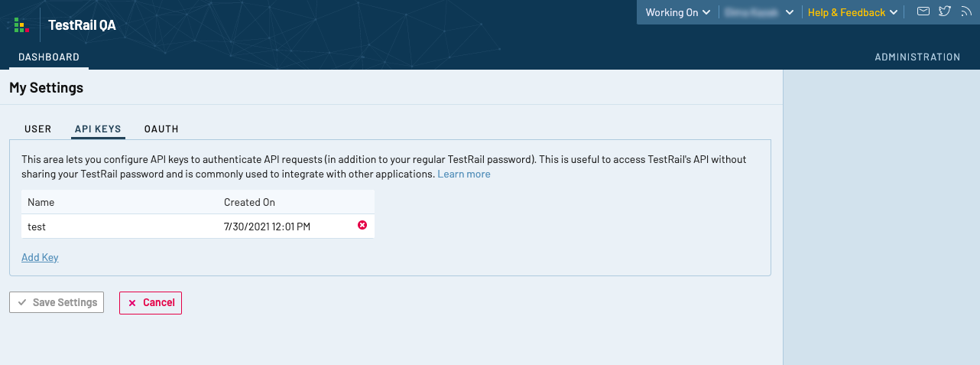980x365 pixels.
Task: Go to the DASHBOARD tab
Action: pos(49,57)
